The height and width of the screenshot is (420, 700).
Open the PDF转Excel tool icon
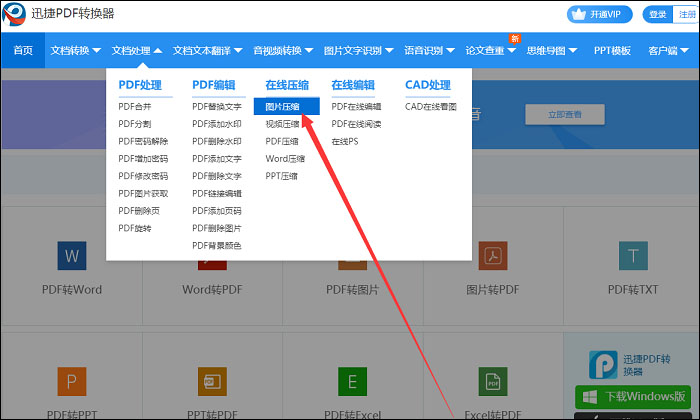(353, 382)
